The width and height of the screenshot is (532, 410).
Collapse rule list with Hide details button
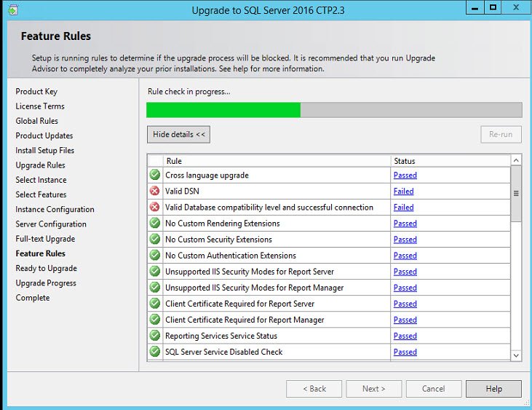[x=179, y=135]
